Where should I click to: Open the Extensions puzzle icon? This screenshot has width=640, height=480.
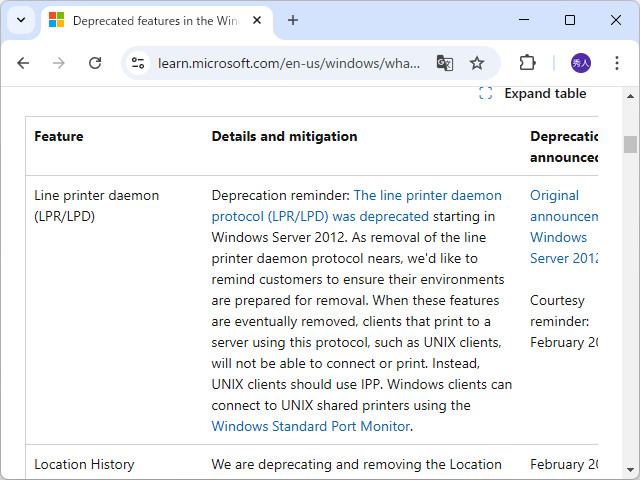527,63
